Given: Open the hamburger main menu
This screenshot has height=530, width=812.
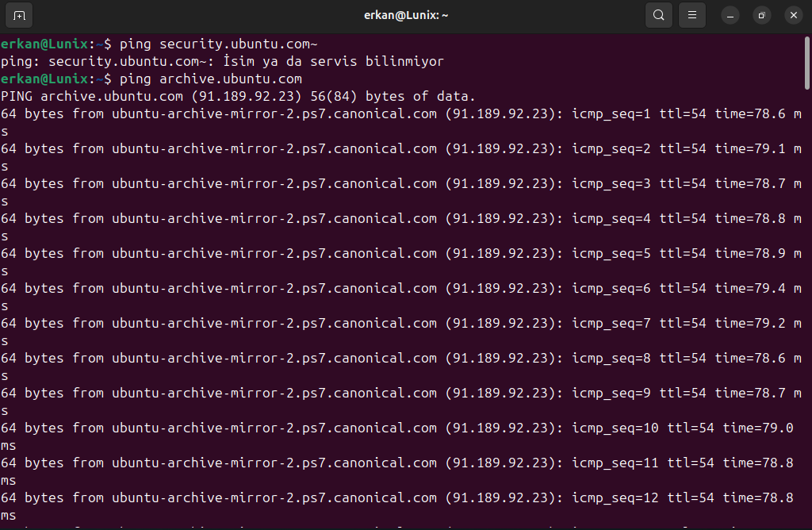Looking at the screenshot, I should pyautogui.click(x=692, y=15).
